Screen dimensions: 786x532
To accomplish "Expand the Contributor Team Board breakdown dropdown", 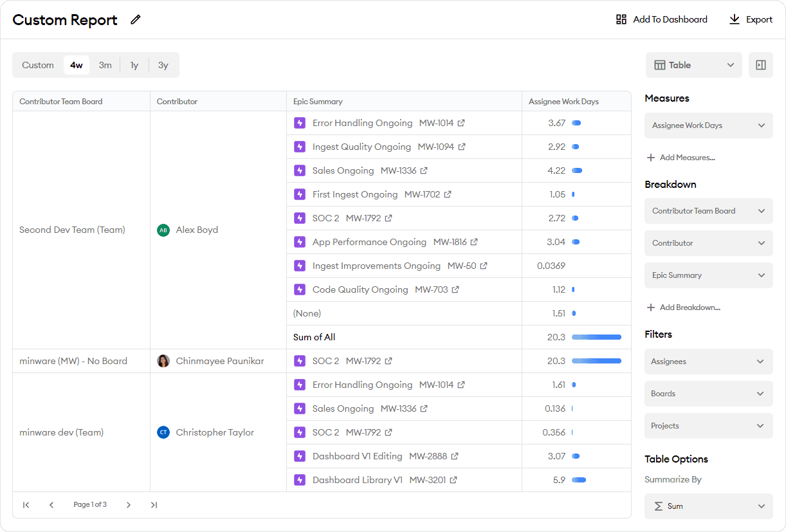I will coord(709,211).
